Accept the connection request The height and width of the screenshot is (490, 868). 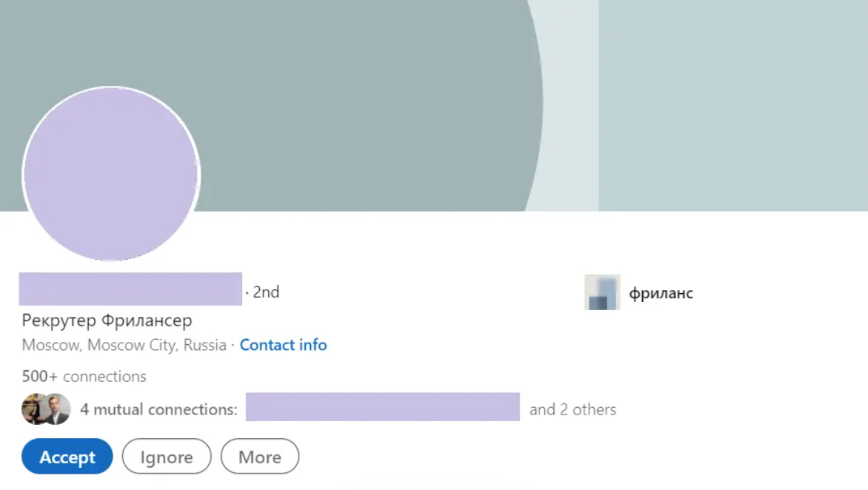[67, 457]
